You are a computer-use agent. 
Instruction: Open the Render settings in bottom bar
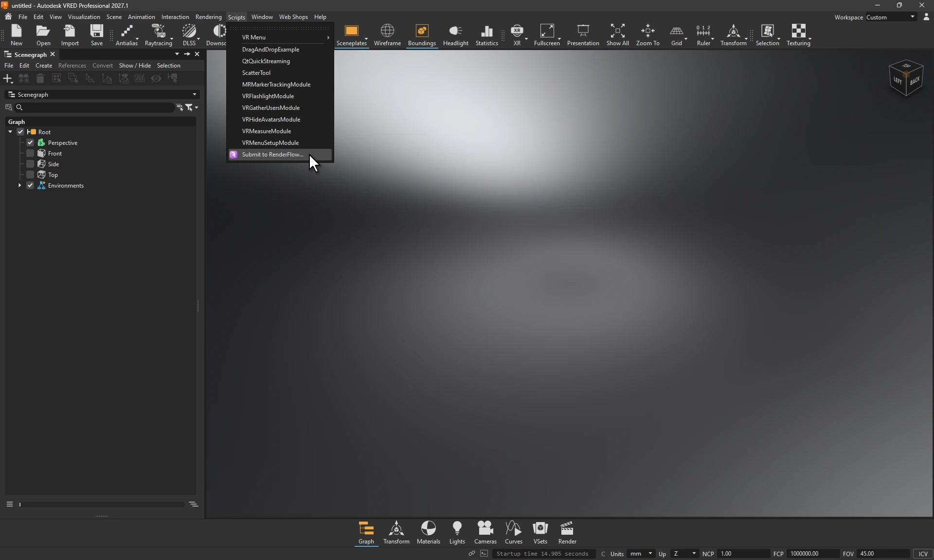567,533
